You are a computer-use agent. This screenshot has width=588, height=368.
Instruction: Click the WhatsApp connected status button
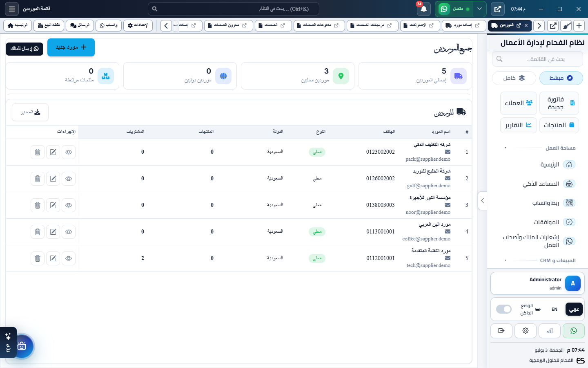455,9
